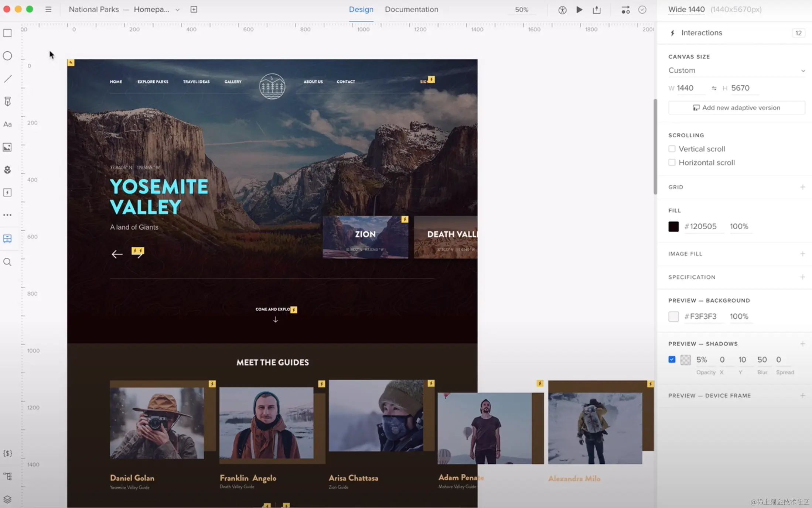
Task: Enable Horizontal scroll checkbox
Action: [x=672, y=162]
